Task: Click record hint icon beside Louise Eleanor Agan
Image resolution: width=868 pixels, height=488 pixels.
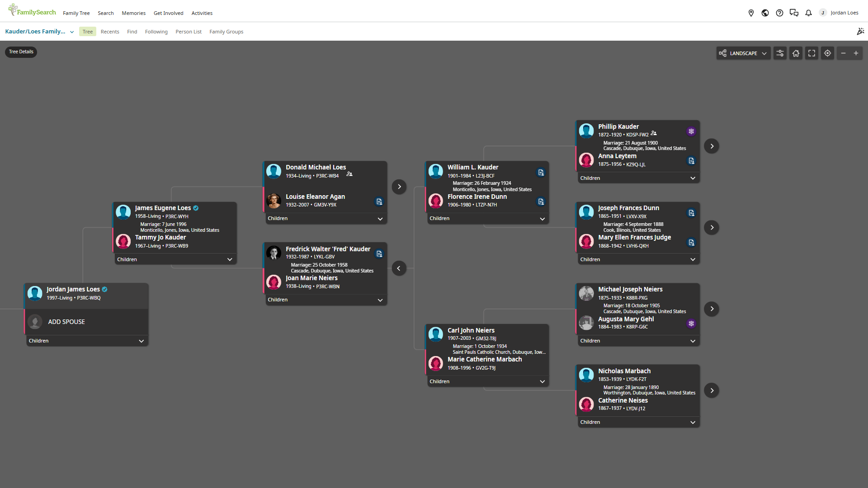Action: [x=379, y=202]
